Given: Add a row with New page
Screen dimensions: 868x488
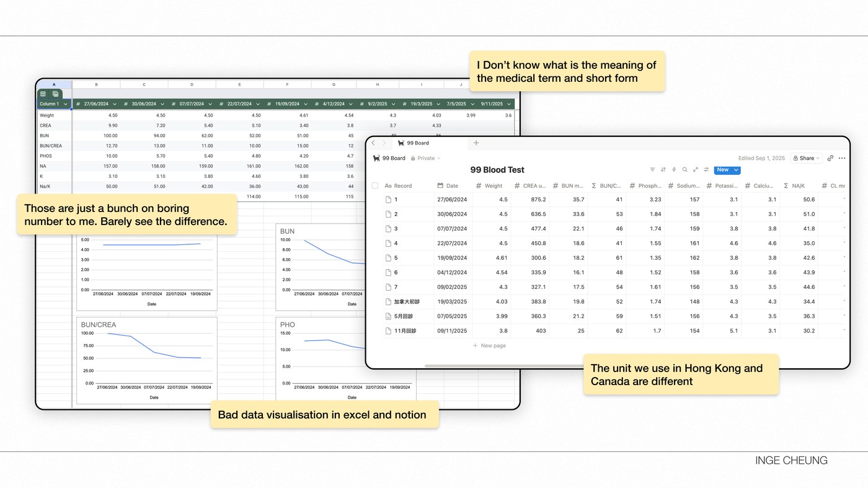Looking at the screenshot, I should pos(489,345).
